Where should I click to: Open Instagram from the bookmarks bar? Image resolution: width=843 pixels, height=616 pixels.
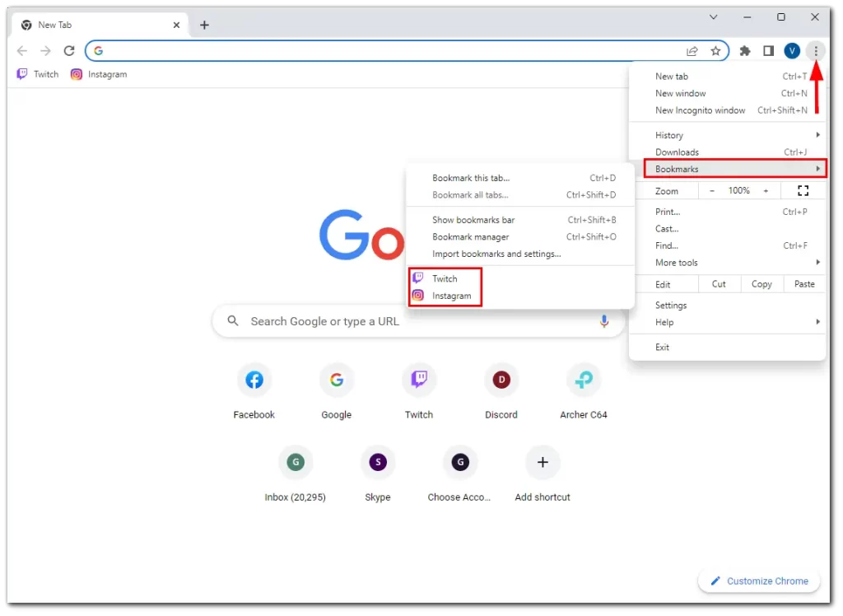(x=99, y=74)
